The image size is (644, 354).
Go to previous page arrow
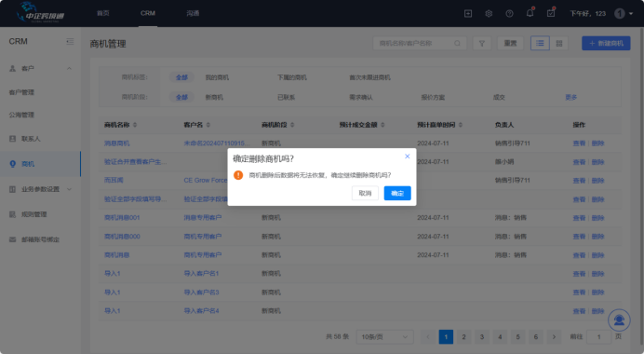click(x=428, y=336)
